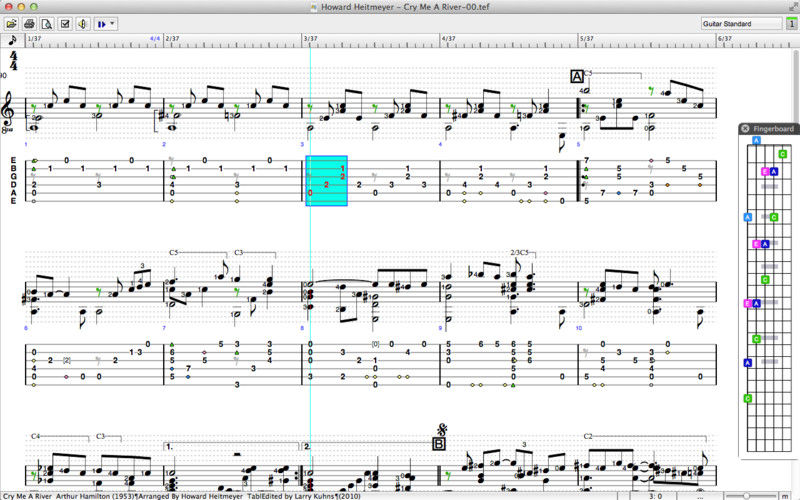
Task: Click the zoom slider in the status bar
Action: [747, 496]
